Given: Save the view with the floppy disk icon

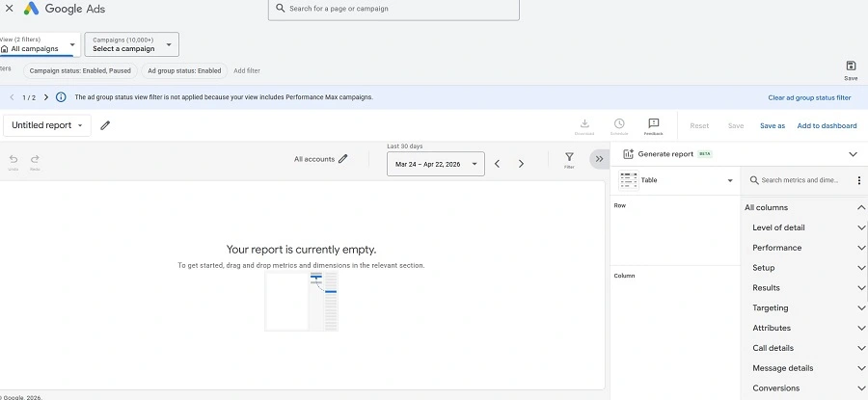Looking at the screenshot, I should 851,69.
